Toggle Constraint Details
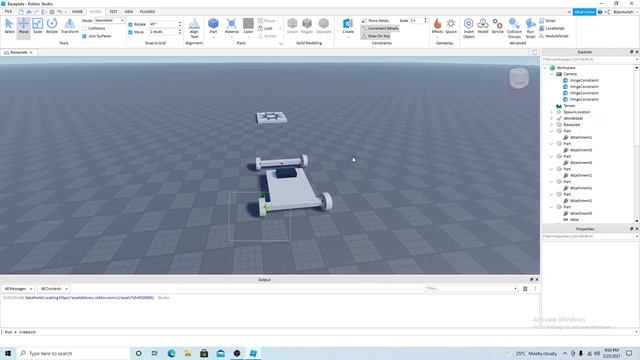Screen dimensions: 640x360 pyautogui.click(x=380, y=28)
